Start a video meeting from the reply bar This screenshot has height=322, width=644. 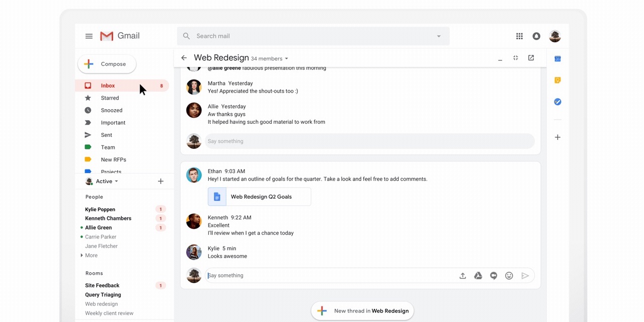(x=494, y=275)
